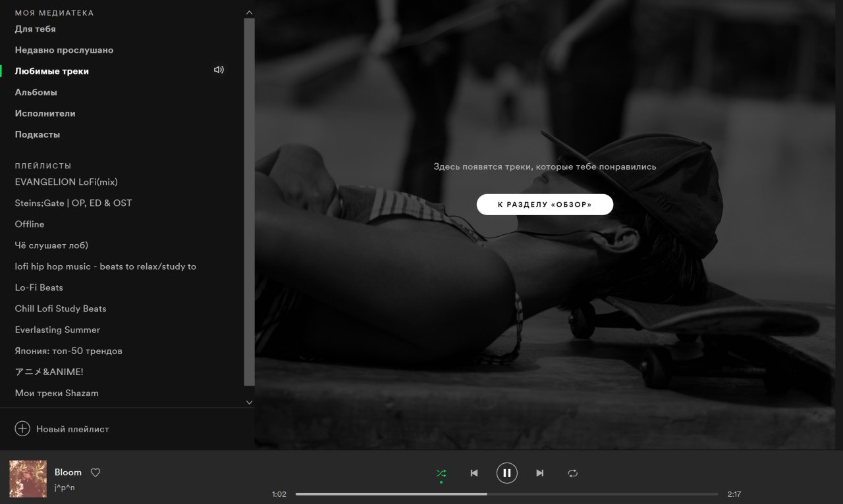The height and width of the screenshot is (504, 843).
Task: Open Подкасты section
Action: (x=37, y=134)
